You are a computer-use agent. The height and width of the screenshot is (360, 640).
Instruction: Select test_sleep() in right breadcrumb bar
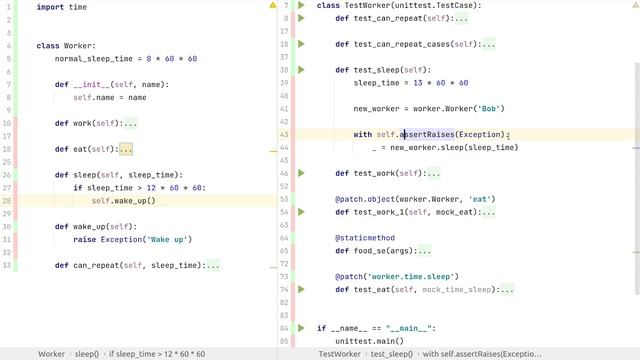pyautogui.click(x=391, y=354)
